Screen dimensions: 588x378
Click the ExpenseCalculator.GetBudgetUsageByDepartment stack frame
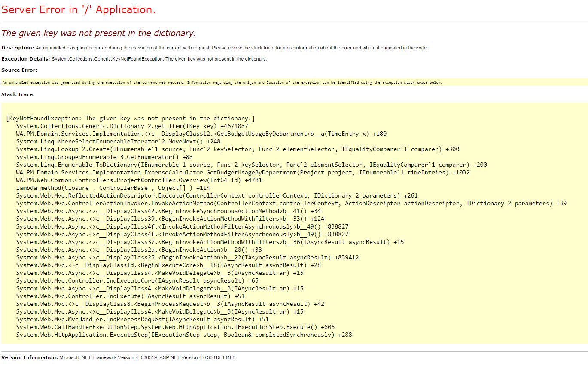pyautogui.click(x=243, y=172)
